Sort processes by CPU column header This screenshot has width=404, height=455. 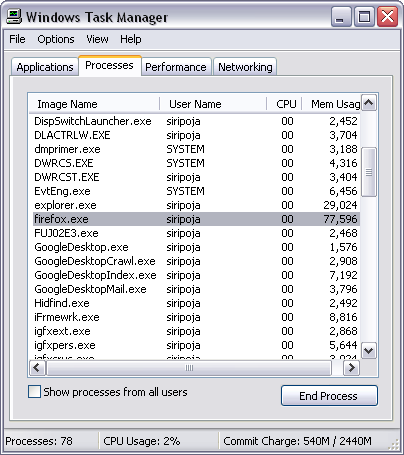(284, 104)
